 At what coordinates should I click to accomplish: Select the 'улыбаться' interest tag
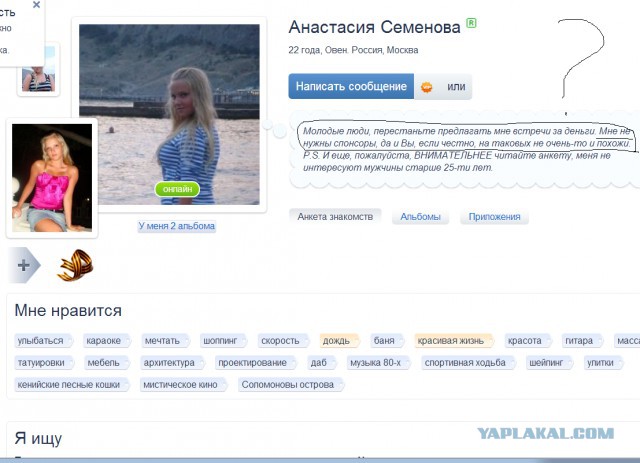[x=43, y=341]
